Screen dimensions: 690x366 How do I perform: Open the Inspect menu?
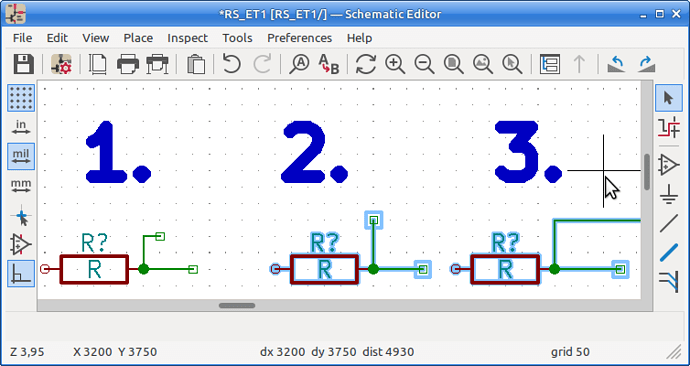coord(187,38)
